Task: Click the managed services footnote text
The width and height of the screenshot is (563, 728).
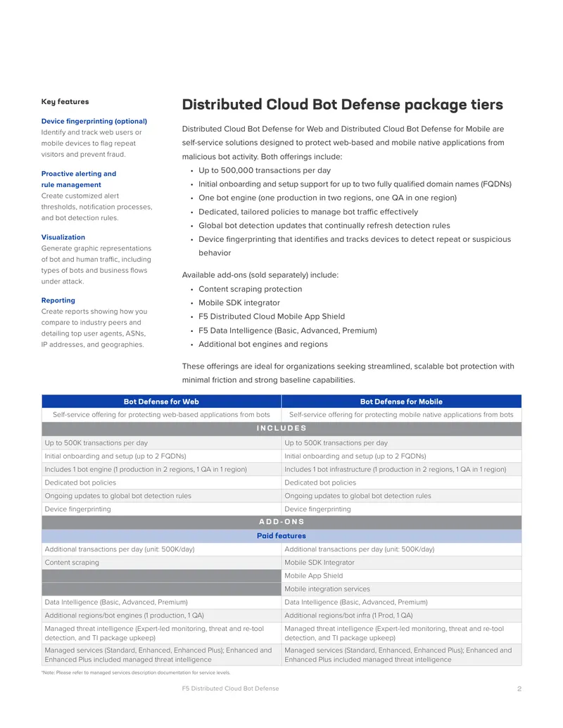Action: pos(136,672)
